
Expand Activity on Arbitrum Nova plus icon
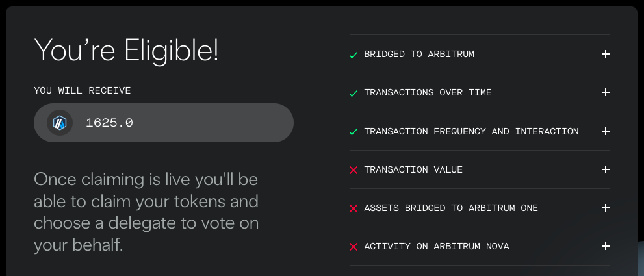606,246
